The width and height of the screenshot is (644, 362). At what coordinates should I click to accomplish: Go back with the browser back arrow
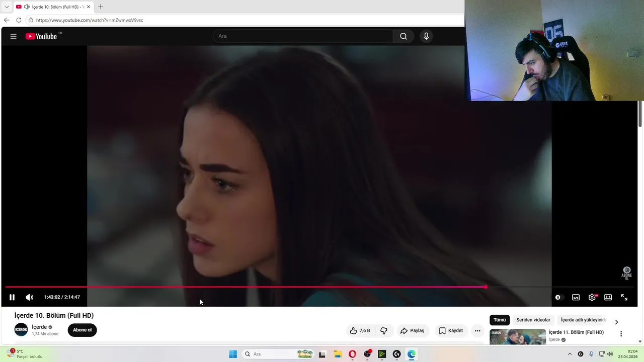pyautogui.click(x=7, y=20)
